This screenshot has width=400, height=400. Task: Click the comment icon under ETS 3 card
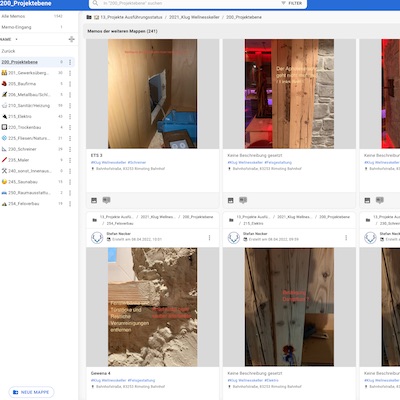tap(106, 200)
